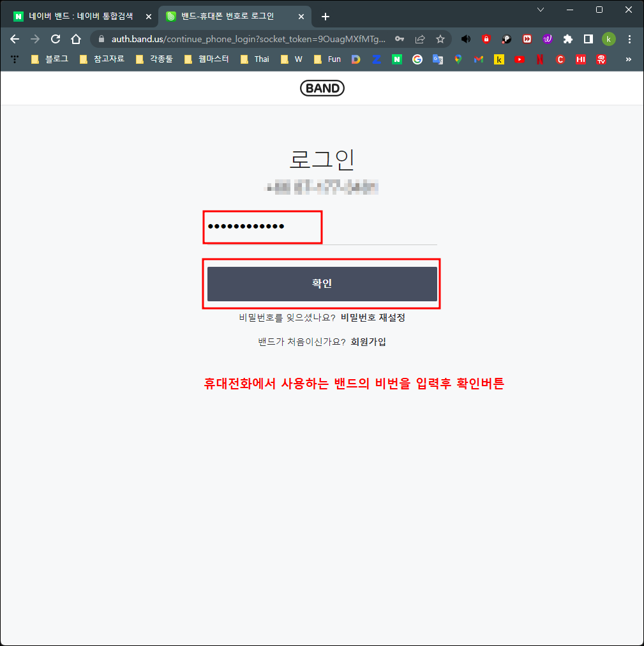Reload the BAND login page
644x646 pixels.
tap(54, 38)
